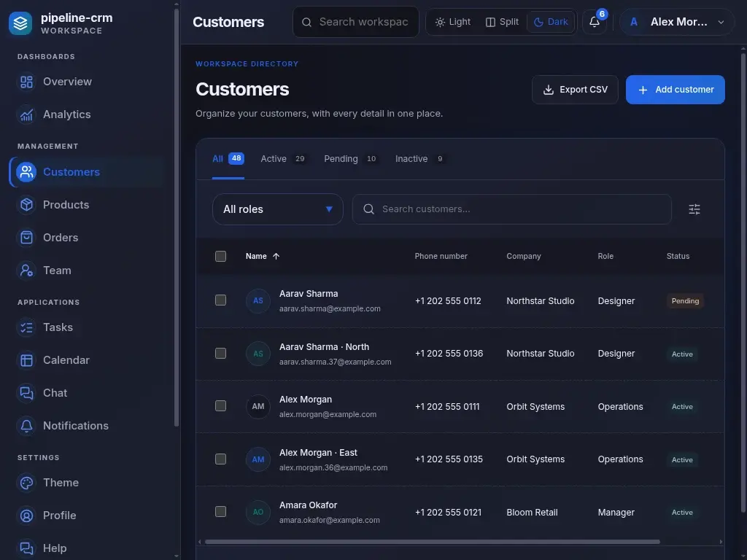Check the Aarav Sharma row checkbox
Image resolution: width=747 pixels, height=560 pixels.
click(220, 300)
